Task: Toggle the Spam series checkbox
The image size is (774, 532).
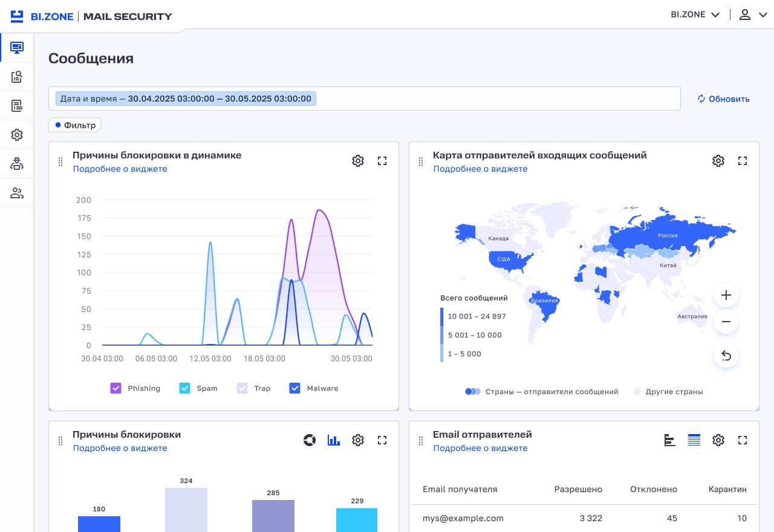Action: pos(185,388)
